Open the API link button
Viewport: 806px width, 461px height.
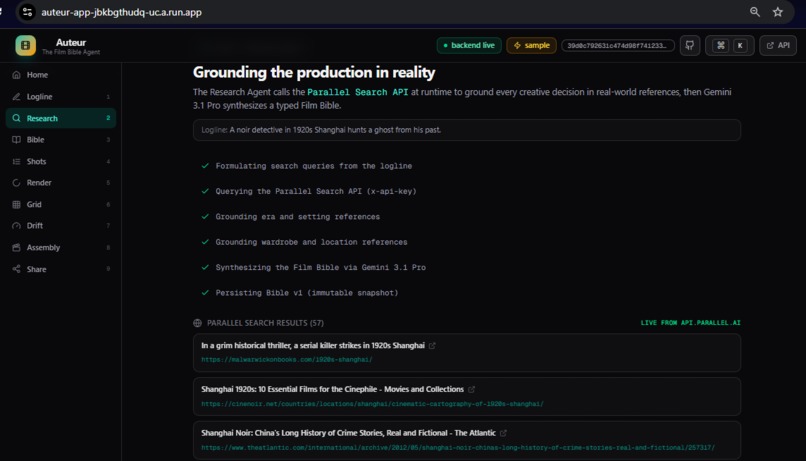pos(778,45)
